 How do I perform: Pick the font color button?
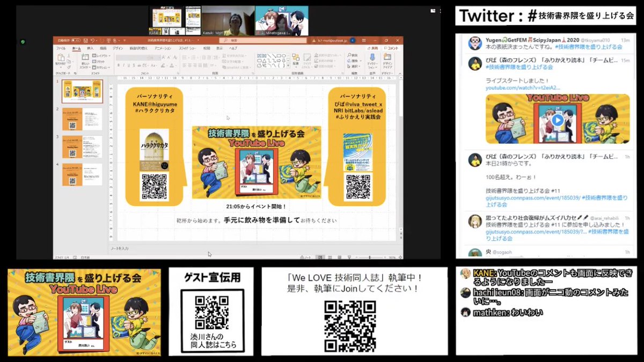click(x=172, y=65)
